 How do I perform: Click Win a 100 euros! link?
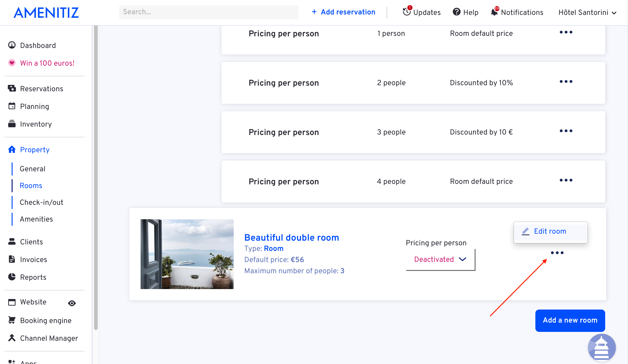coord(47,63)
